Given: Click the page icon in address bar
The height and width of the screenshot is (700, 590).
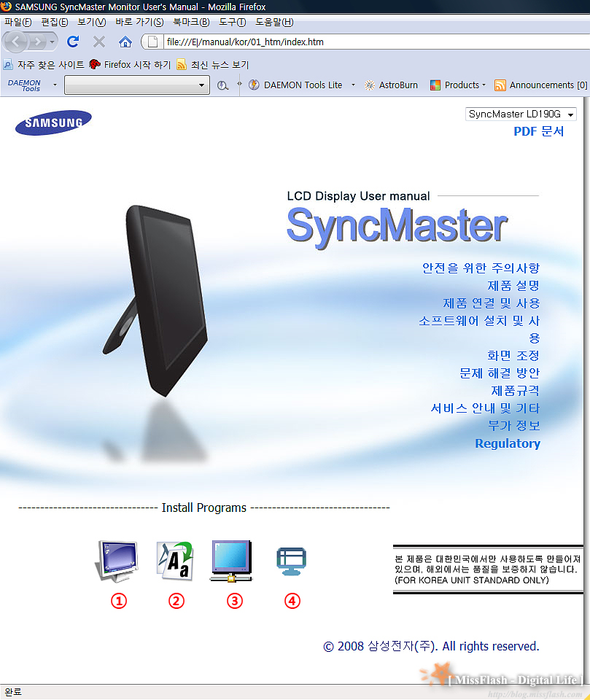Looking at the screenshot, I should tap(152, 42).
